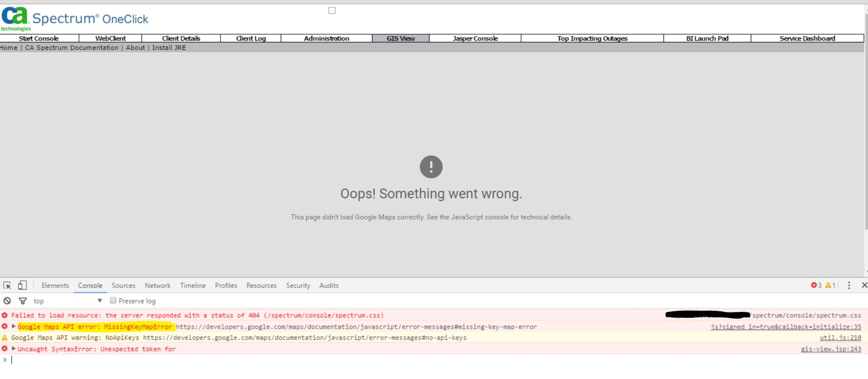The width and height of the screenshot is (868, 379).
Task: Click the error icon beside Uncaught SyntaxError
Action: 5,349
